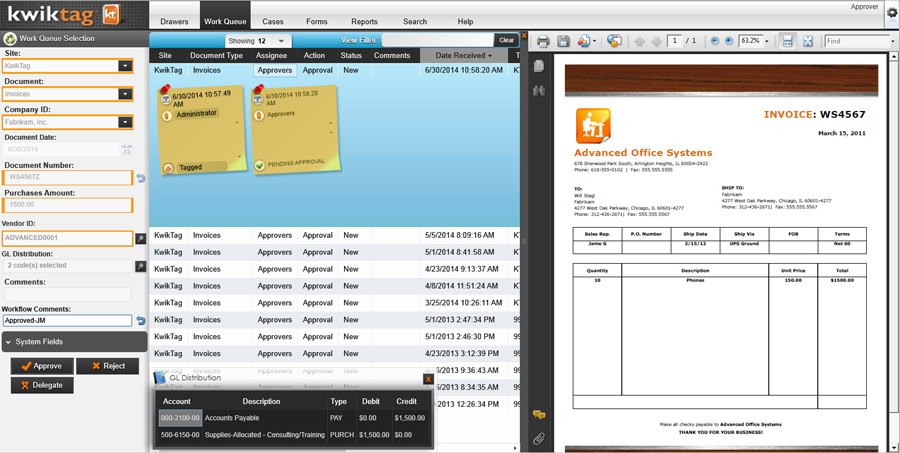Open the Forms tab
The image size is (900, 453).
[x=317, y=22]
